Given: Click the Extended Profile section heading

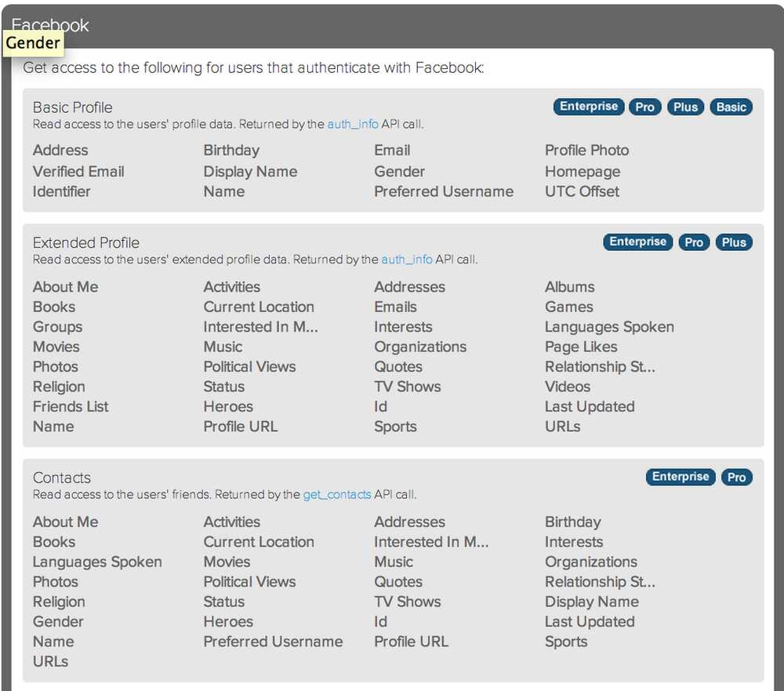Looking at the screenshot, I should point(86,243).
